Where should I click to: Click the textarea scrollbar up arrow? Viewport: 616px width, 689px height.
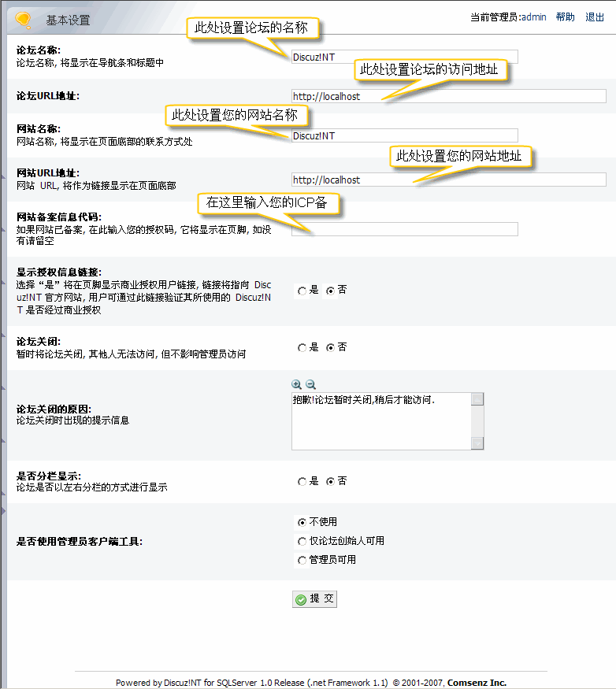click(x=477, y=398)
